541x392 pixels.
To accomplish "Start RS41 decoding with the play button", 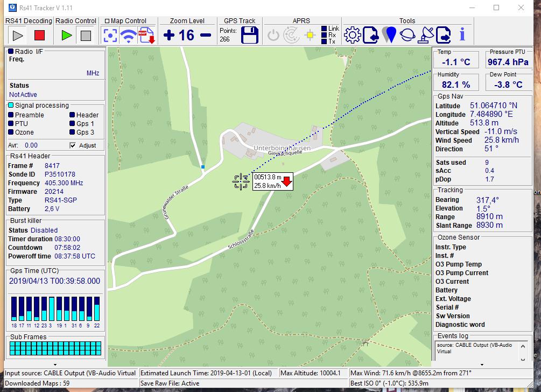I will coord(18,36).
